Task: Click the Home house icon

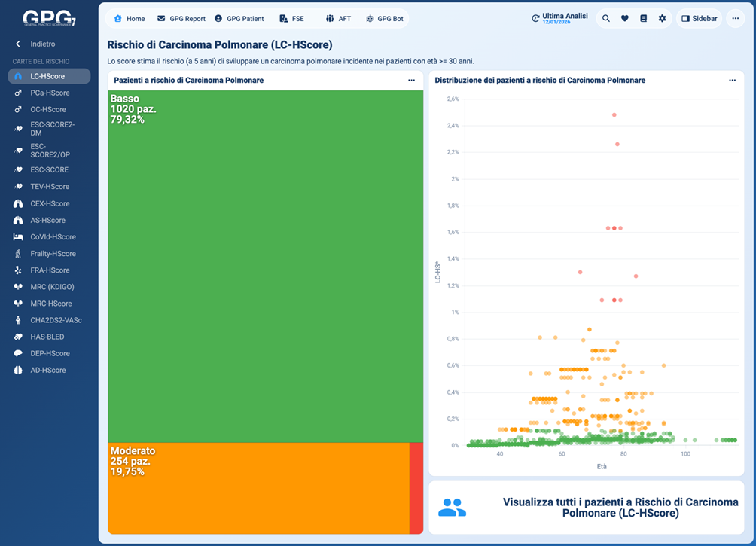Action: pyautogui.click(x=117, y=19)
